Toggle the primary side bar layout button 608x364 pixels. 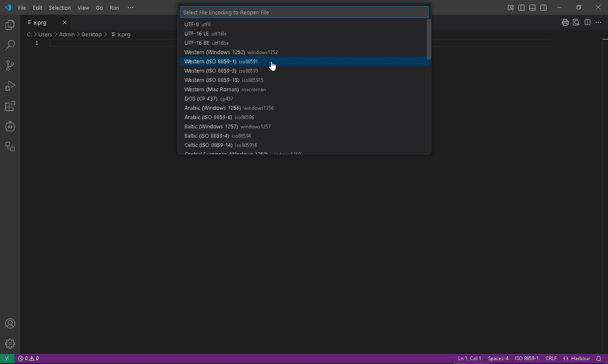coord(522,8)
